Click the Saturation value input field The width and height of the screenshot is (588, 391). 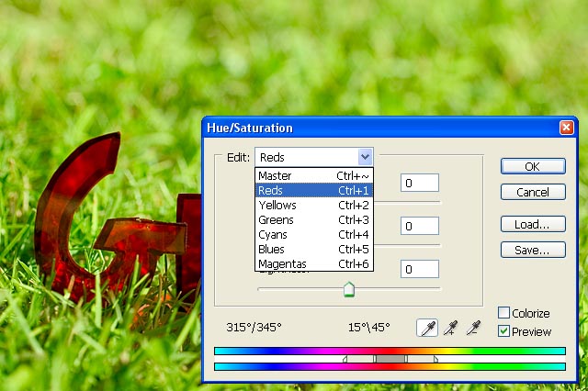(x=420, y=226)
